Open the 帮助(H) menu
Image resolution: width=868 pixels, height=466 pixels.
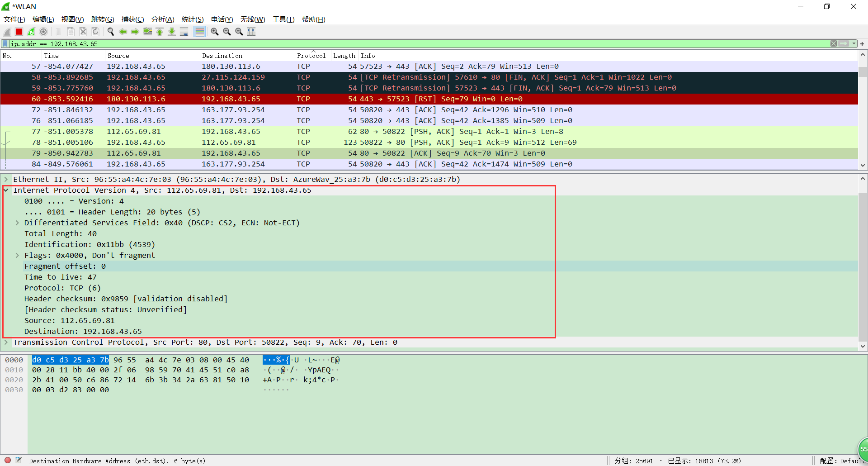tap(314, 19)
